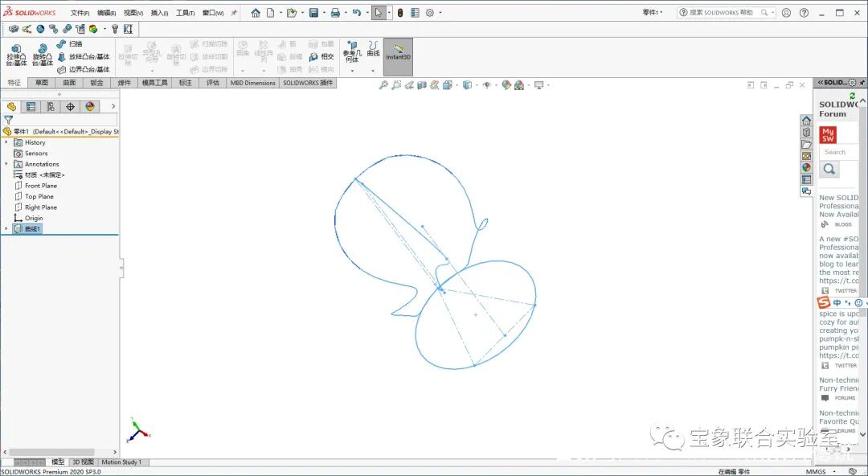Open the DimXpertManager crosshair tab
This screenshot has width=868, height=476.
[x=70, y=106]
